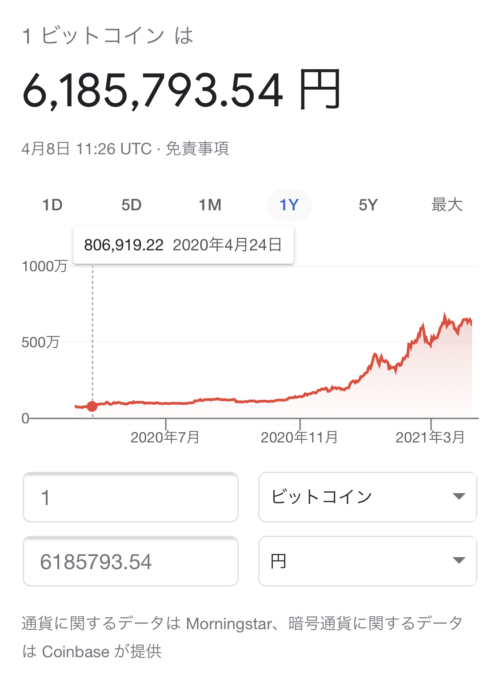Click the arrow icon beside ビットコイン
Viewport: 500px width, 683px height.
[x=459, y=497]
